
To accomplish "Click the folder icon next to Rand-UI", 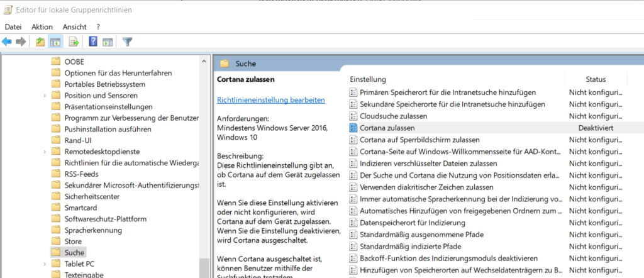I will pyautogui.click(x=56, y=140).
